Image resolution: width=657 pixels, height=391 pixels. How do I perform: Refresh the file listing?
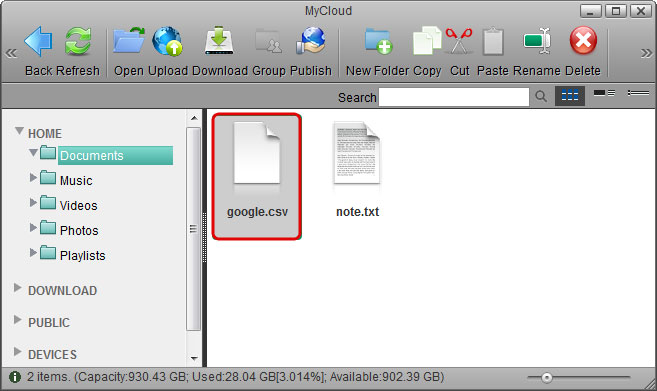point(78,41)
